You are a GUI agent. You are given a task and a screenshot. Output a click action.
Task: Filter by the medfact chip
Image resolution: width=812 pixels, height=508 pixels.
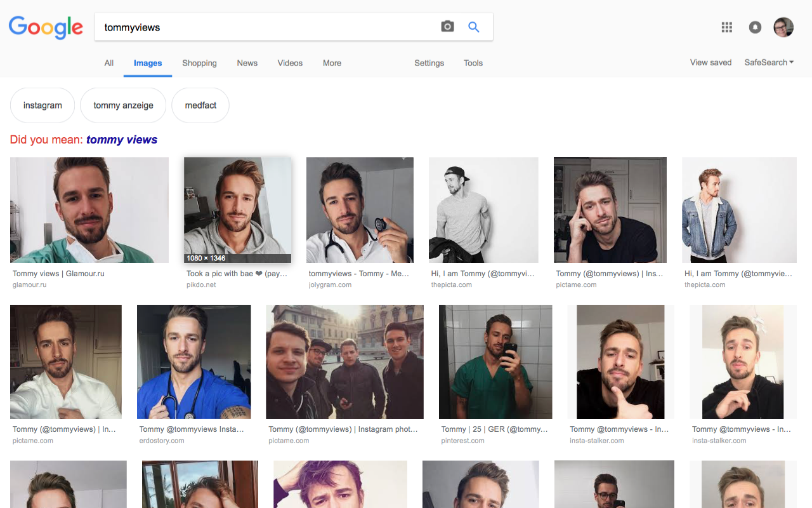click(x=200, y=105)
